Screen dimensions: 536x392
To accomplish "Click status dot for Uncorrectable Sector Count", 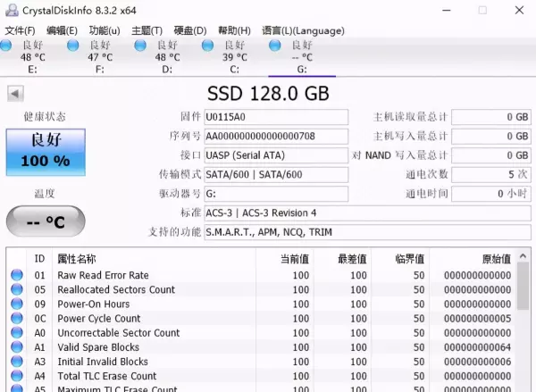I will coord(17,332).
